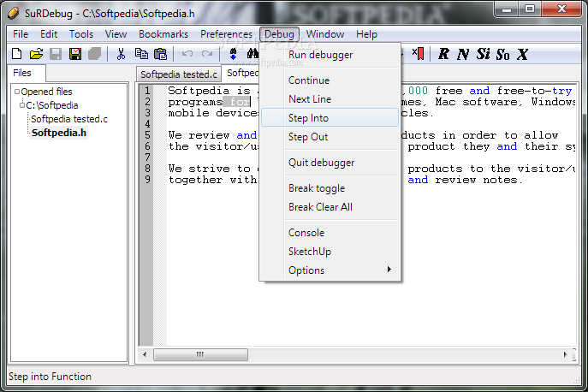The height and width of the screenshot is (392, 588).
Task: Maximize the SuRDebug window
Action: (x=530, y=9)
